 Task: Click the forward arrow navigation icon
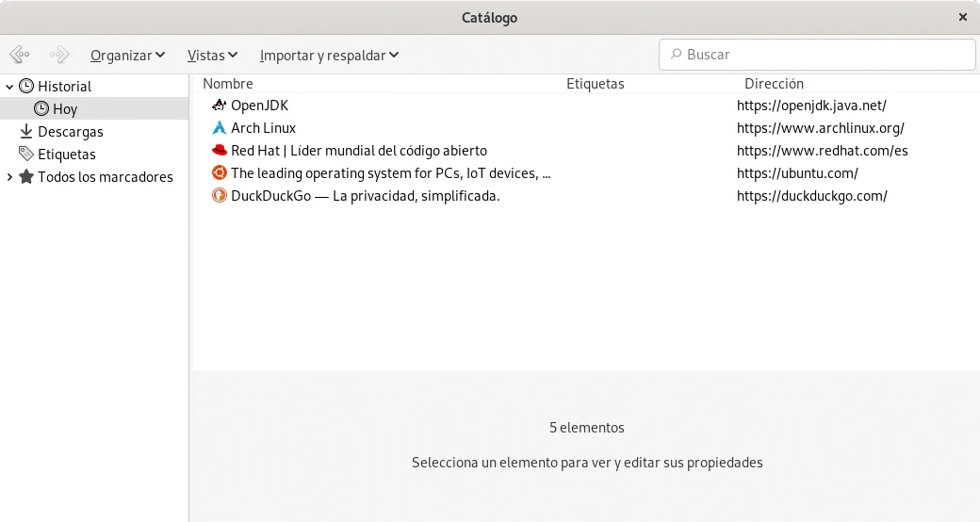pos(59,55)
